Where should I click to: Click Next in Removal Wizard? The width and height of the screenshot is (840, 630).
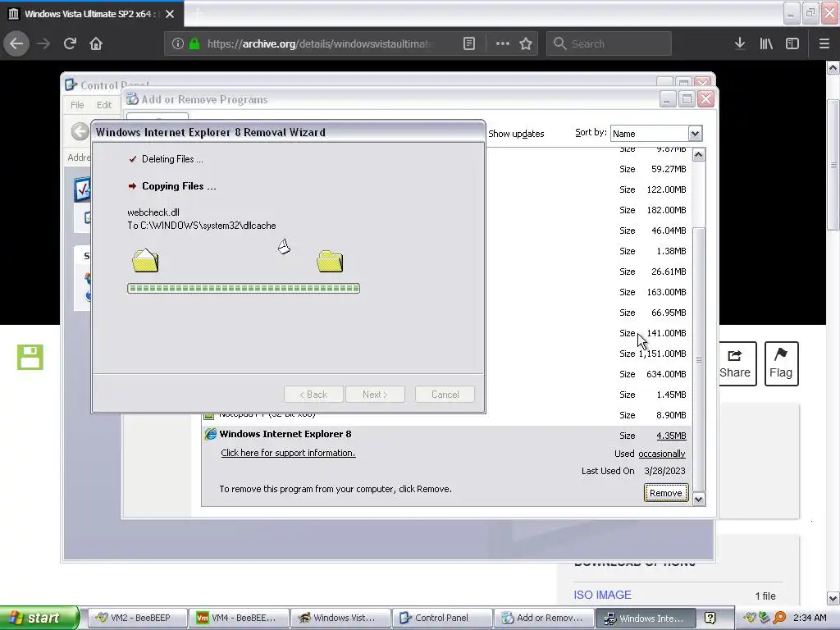point(375,395)
